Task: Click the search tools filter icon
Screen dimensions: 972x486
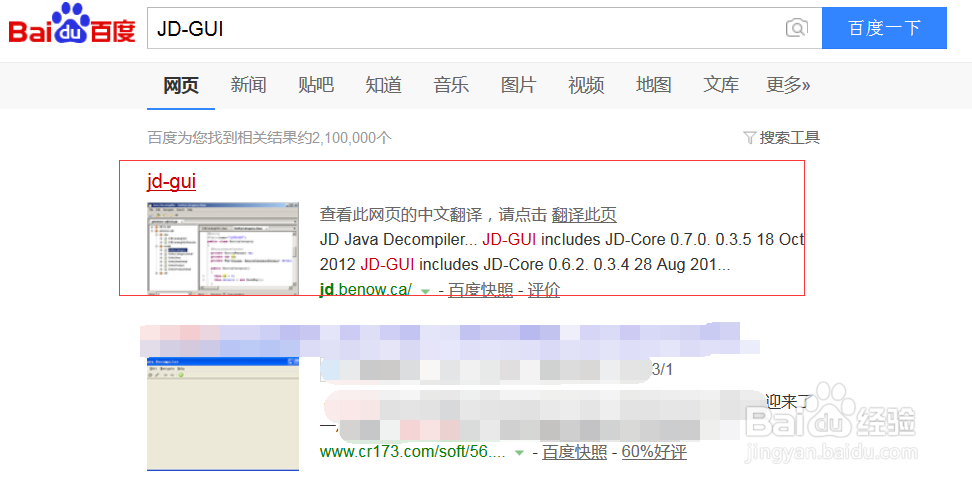Action: (x=749, y=138)
